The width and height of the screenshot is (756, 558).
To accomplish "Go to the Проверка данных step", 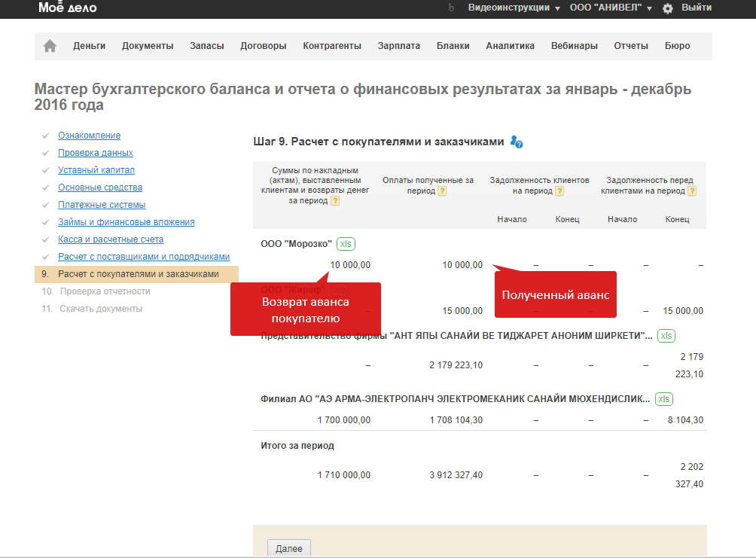I will click(96, 153).
